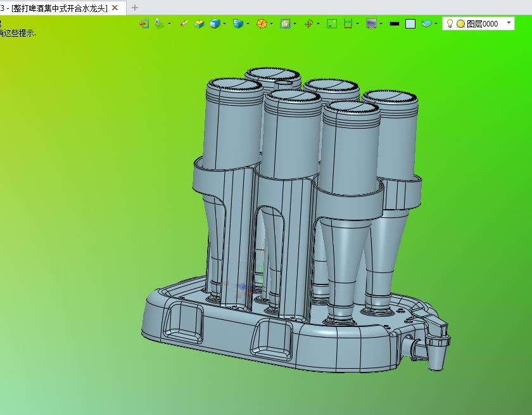Click the red crosshair target icon
This screenshot has width=532, height=415.
pyautogui.click(x=308, y=23)
